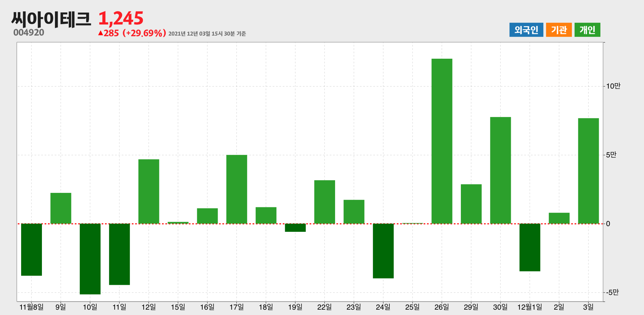The image size is (644, 315).
Task: Click the bar for 30일
Action: point(500,170)
